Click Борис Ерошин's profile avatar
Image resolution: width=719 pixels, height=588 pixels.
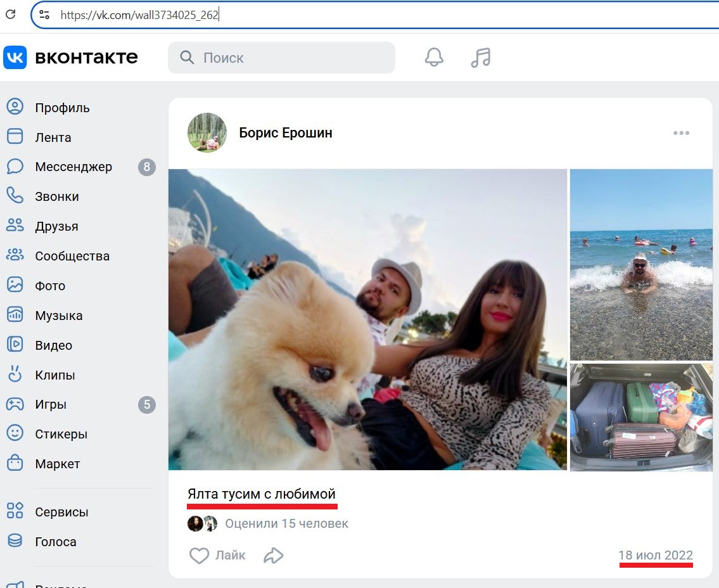(x=207, y=133)
